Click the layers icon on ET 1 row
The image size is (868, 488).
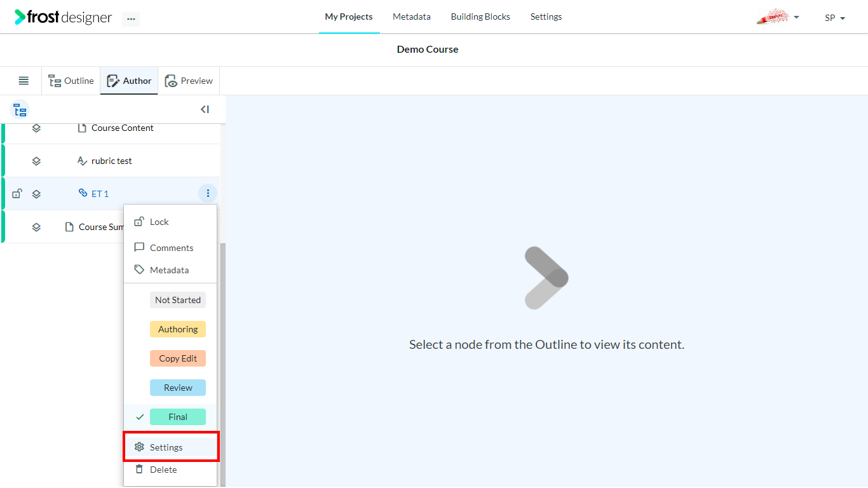[x=36, y=194]
